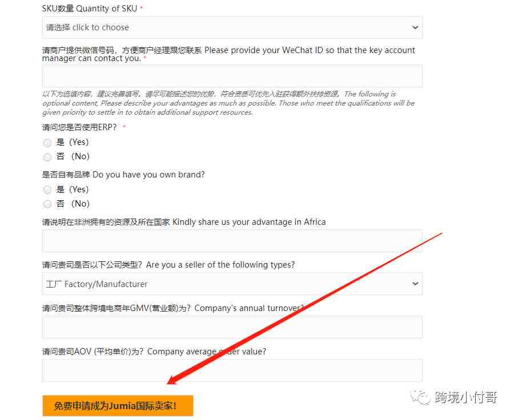The image size is (514, 420).
Task: Select Yes for using ERP
Action: click(x=47, y=143)
